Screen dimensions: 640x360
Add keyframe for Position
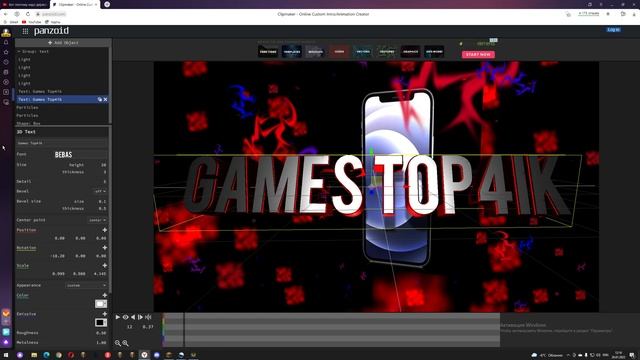(x=104, y=230)
